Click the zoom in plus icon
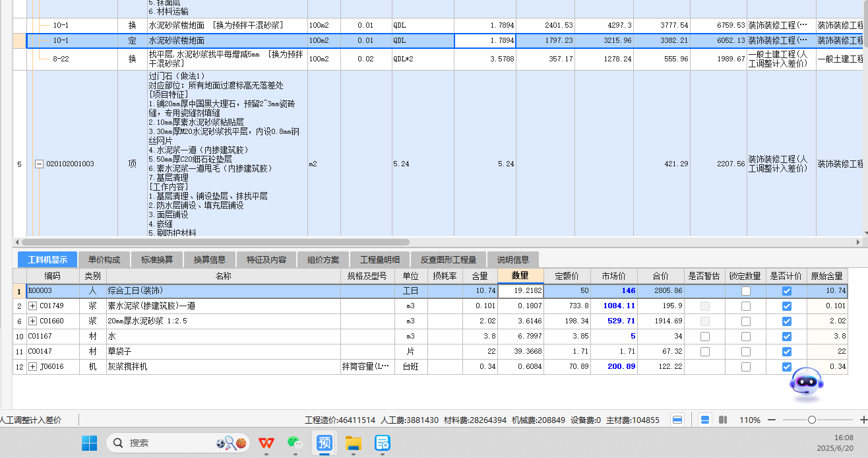The height and width of the screenshot is (458, 868). 863,420
